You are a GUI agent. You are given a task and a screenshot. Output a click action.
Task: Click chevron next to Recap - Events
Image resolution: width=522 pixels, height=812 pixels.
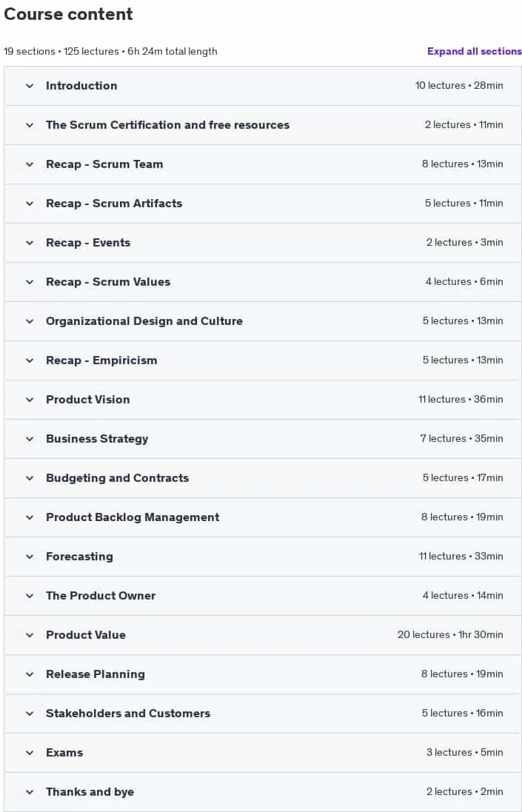click(30, 243)
